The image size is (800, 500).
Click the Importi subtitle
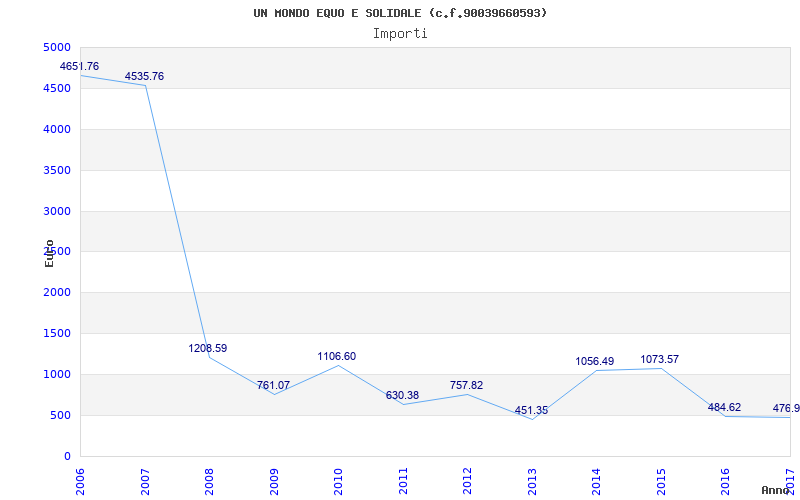click(x=400, y=34)
